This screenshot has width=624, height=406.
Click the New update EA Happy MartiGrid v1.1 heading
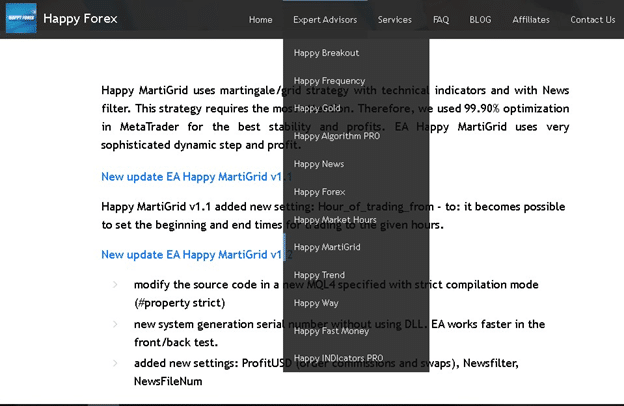[x=197, y=177]
